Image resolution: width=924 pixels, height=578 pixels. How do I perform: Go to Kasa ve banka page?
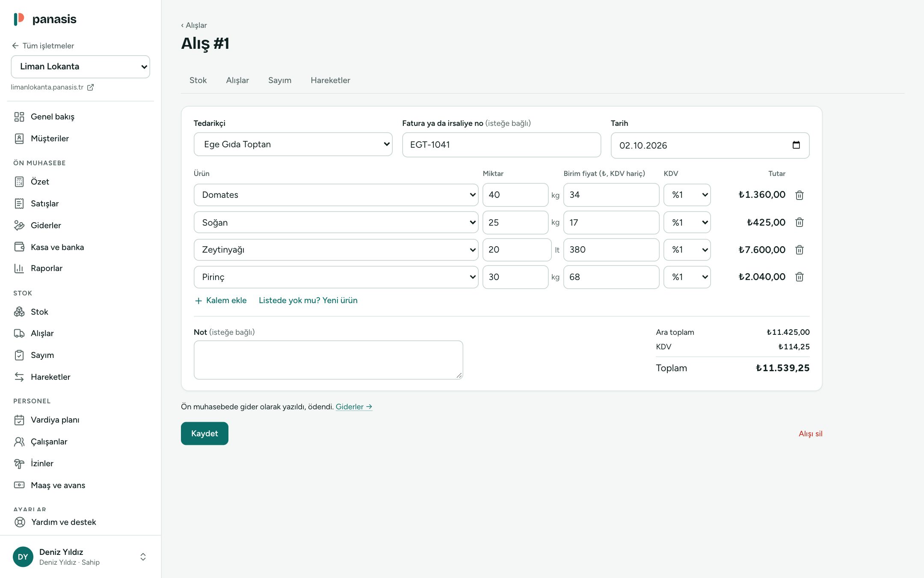click(57, 247)
